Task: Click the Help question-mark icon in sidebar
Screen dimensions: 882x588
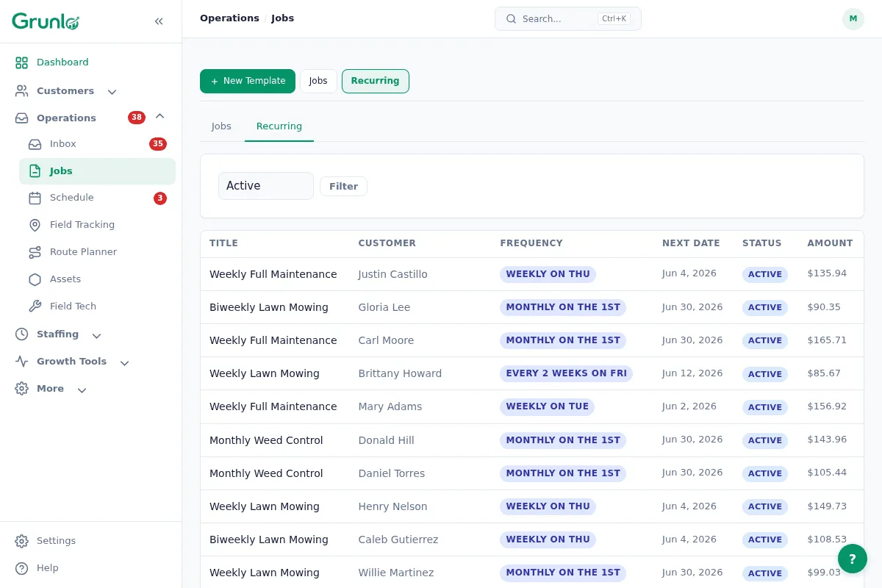Action: (22, 568)
